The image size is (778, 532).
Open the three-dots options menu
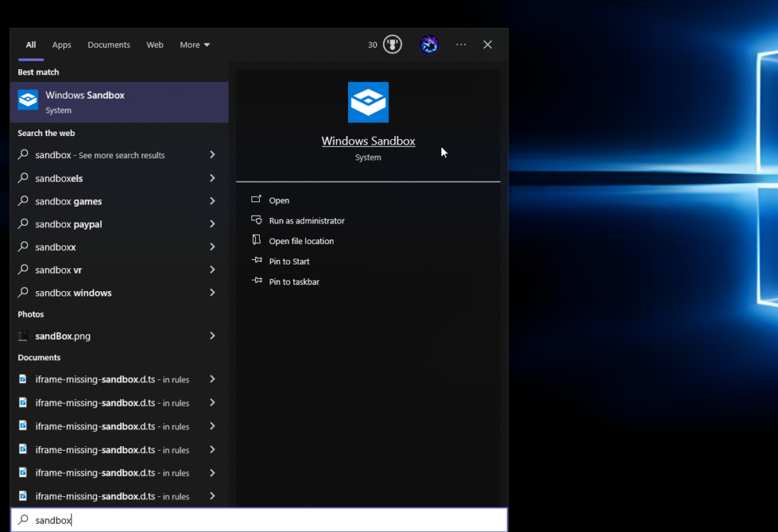click(461, 45)
